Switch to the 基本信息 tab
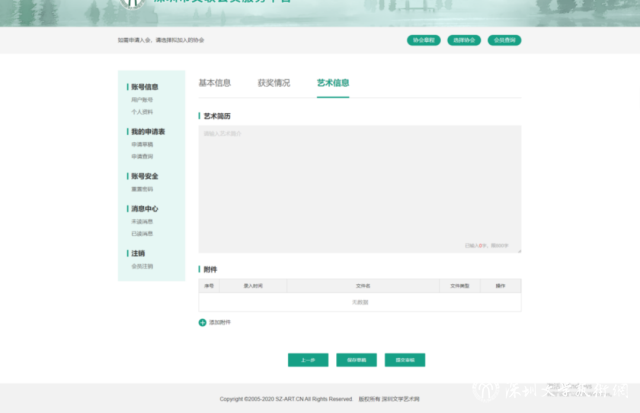 [x=214, y=83]
